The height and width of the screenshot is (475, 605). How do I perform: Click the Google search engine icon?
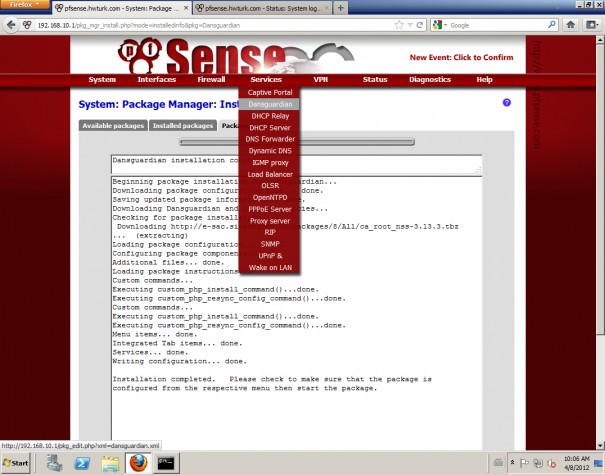coord(437,25)
